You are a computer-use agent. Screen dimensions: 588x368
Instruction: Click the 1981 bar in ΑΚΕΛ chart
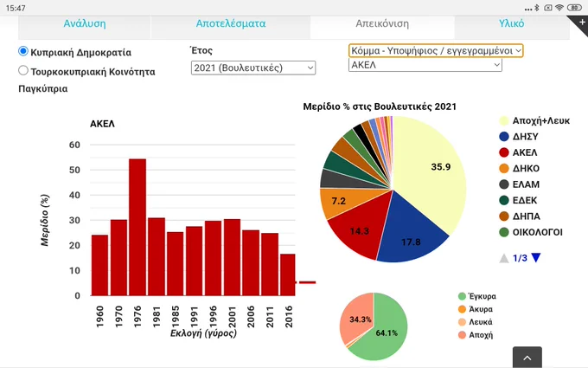157,257
